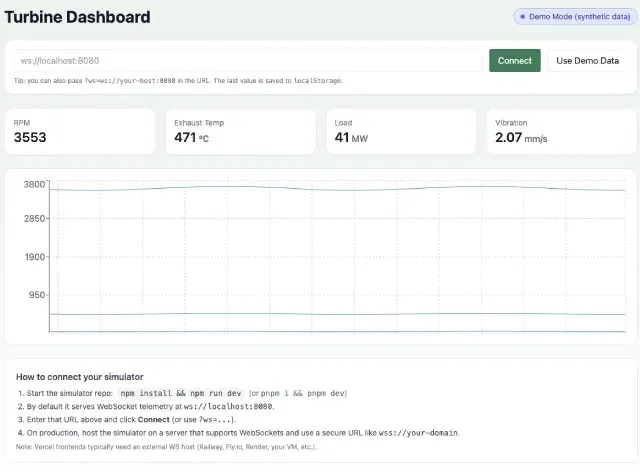This screenshot has height=475, width=640.
Task: Click the dot icon in Demo Mode badge
Action: (x=522, y=17)
